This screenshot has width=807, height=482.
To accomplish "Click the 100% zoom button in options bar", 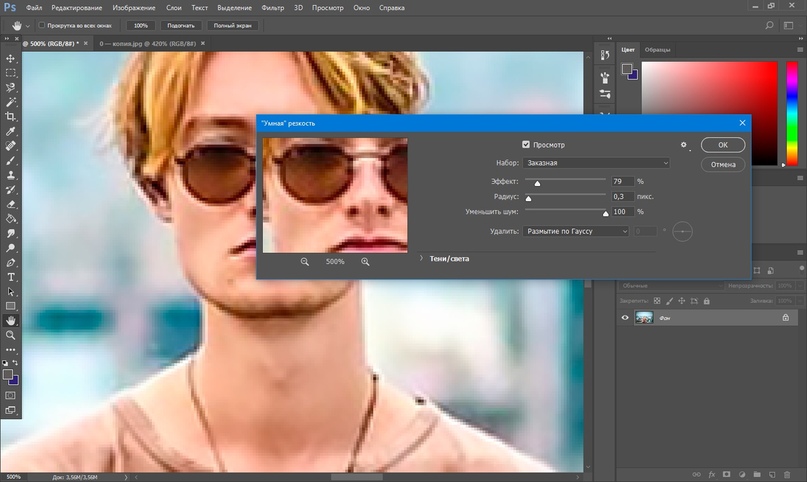I will pos(141,25).
